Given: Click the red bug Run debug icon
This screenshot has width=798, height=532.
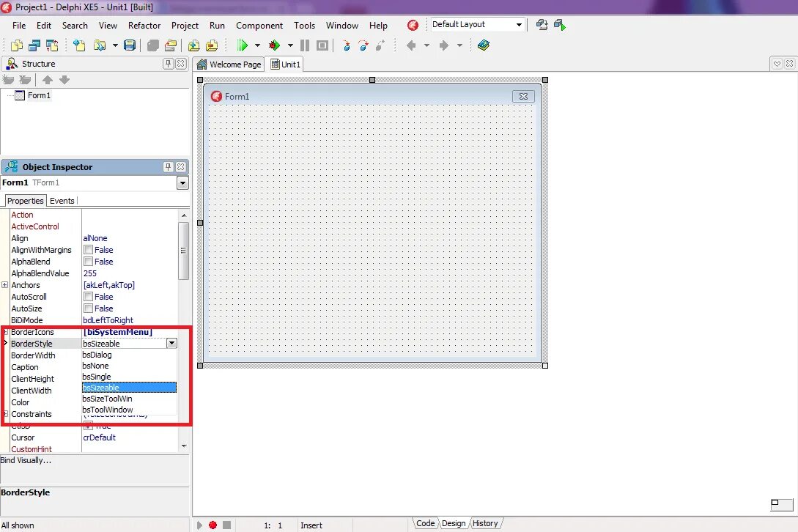Looking at the screenshot, I should click(274, 45).
